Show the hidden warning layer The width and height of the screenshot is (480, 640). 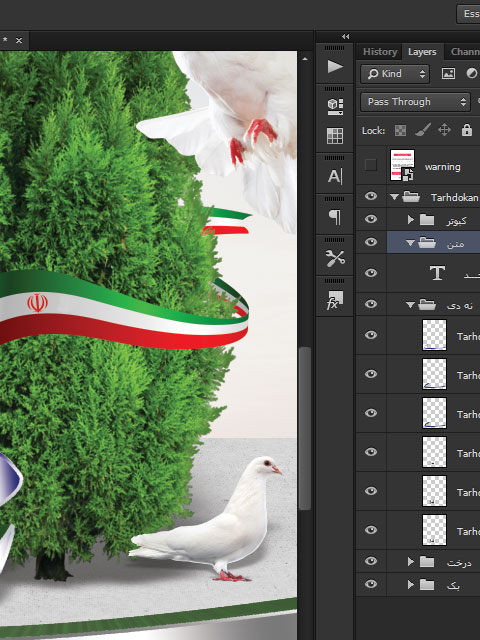pos(371,165)
